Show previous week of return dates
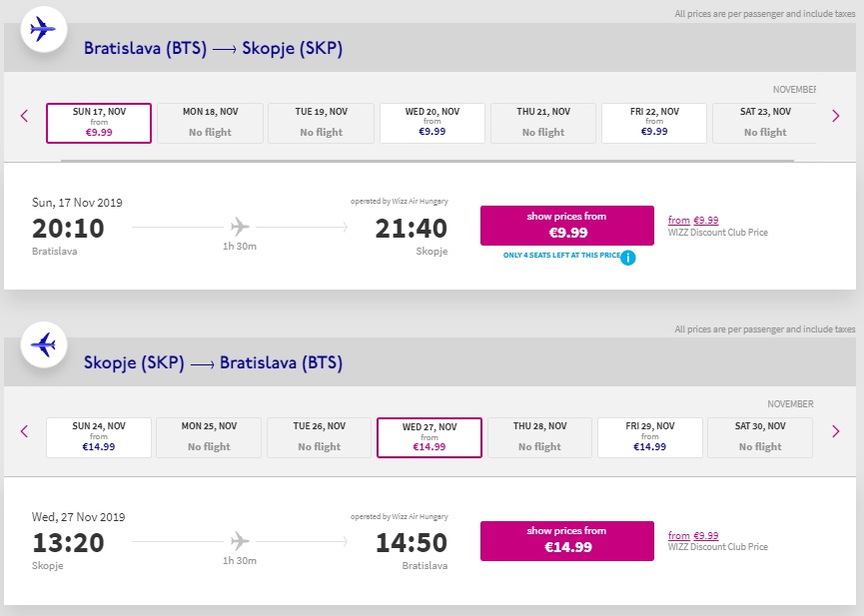Image resolution: width=864 pixels, height=616 pixels. [25, 431]
